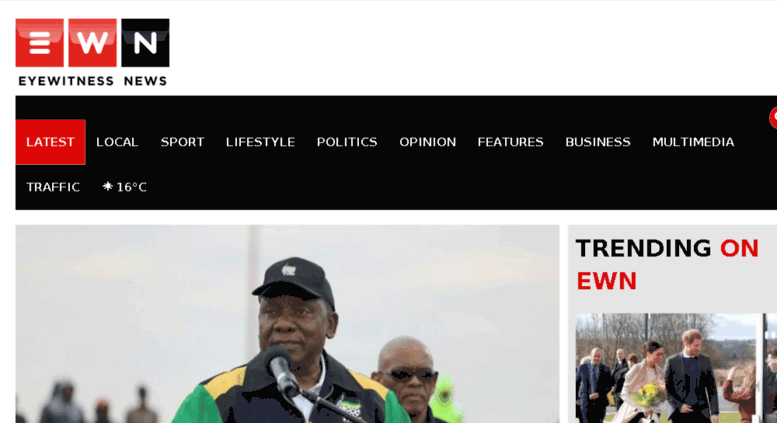This screenshot has width=777, height=423.
Task: Click the red circular icon in navigation bar
Action: coord(773,118)
